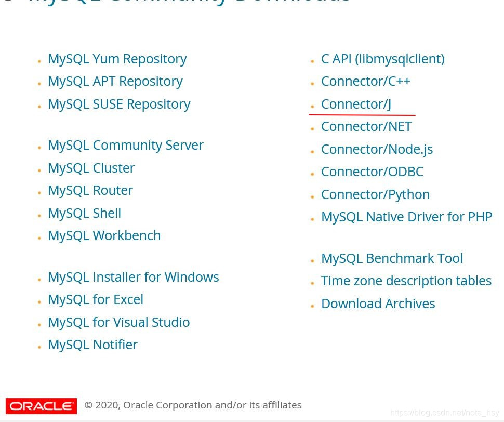The image size is (504, 422).
Task: Open the MySQL Notifier link
Action: click(x=93, y=346)
